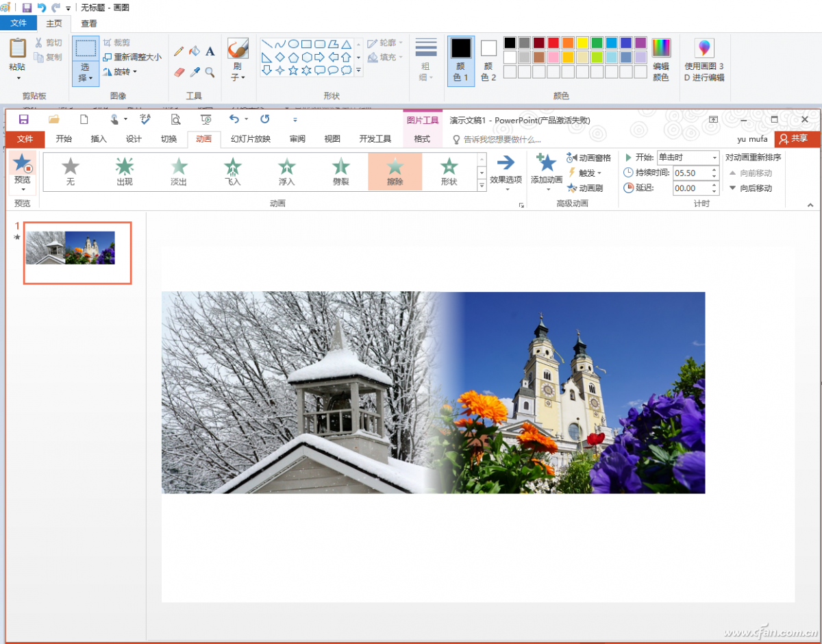This screenshot has width=822, height=644.
Task: Click the Cut (剪切) button in Paint
Action: coord(49,42)
